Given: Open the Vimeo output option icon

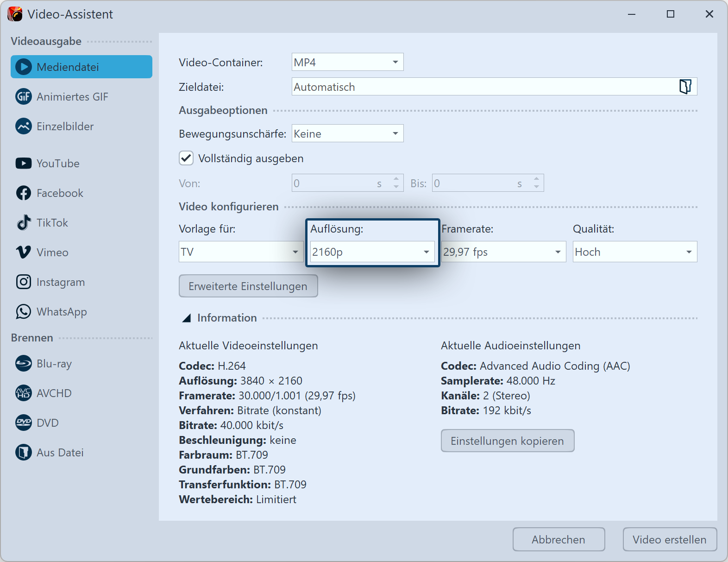Looking at the screenshot, I should click(23, 253).
